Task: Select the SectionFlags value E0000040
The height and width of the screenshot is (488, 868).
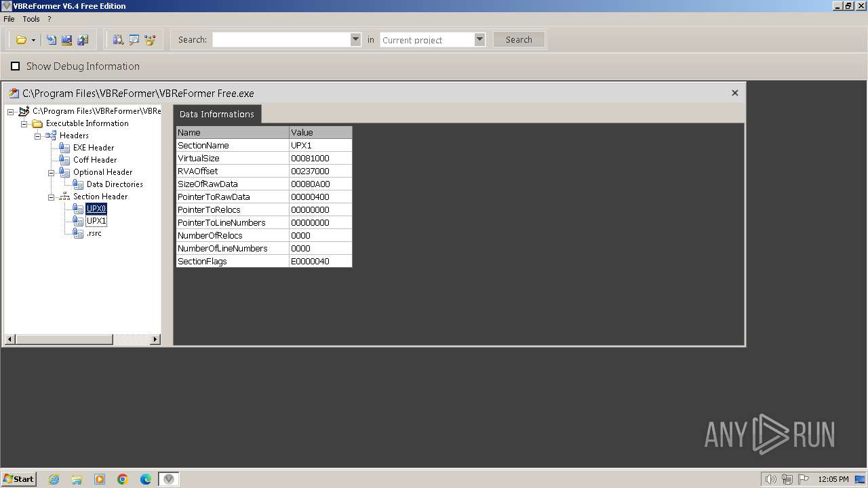Action: click(x=321, y=261)
